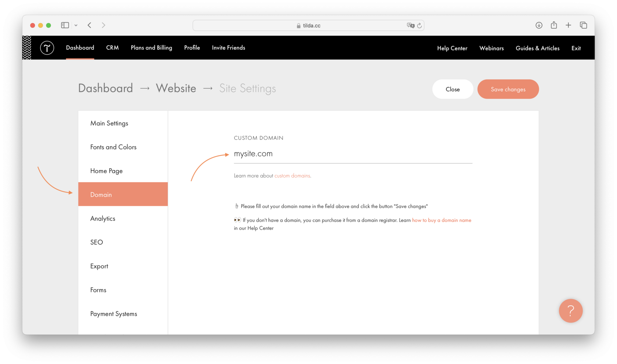The height and width of the screenshot is (364, 617).
Task: Open the custom domains link
Action: (x=292, y=175)
